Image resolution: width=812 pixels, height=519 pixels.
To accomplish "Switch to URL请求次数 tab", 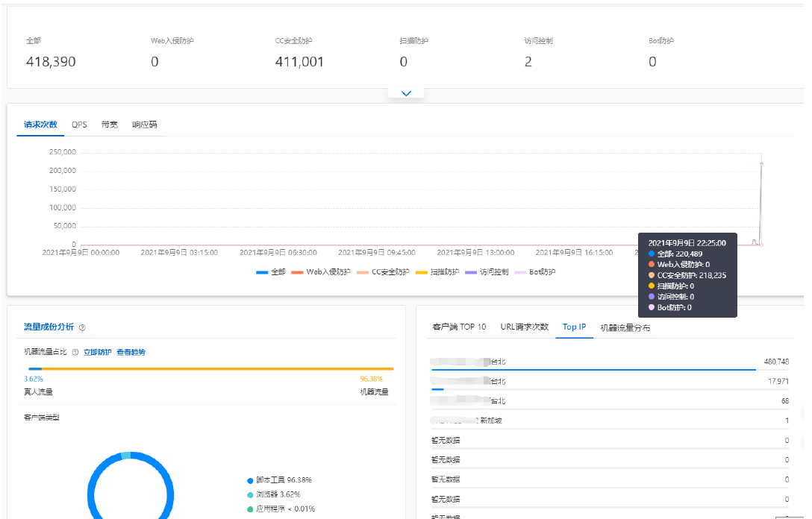I will [524, 327].
